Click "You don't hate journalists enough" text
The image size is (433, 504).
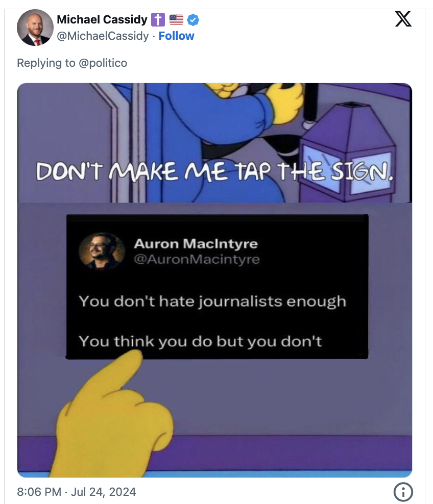212,302
